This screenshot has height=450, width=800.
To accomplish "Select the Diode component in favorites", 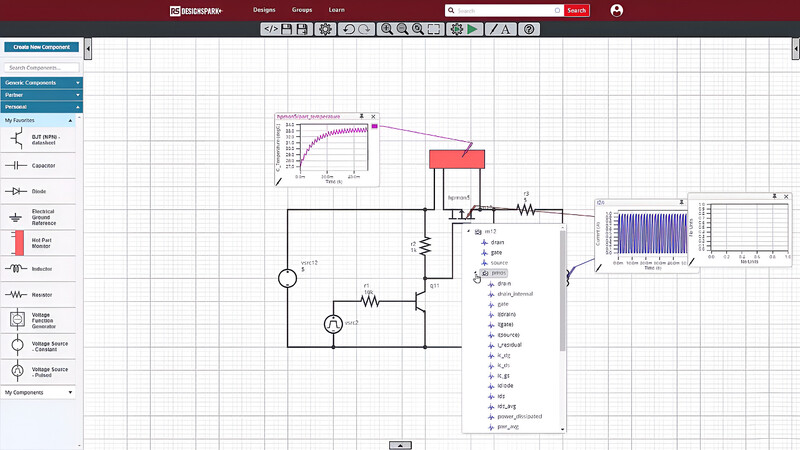I will click(x=41, y=191).
